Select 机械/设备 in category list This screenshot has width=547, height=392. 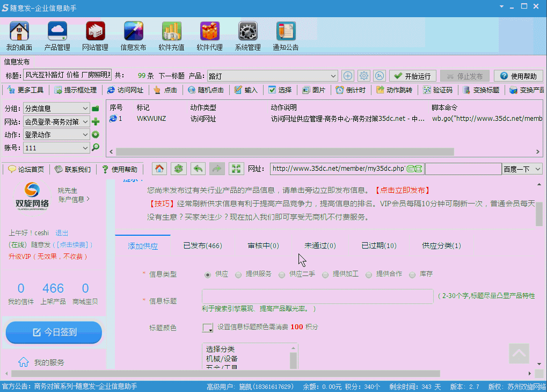click(x=222, y=359)
